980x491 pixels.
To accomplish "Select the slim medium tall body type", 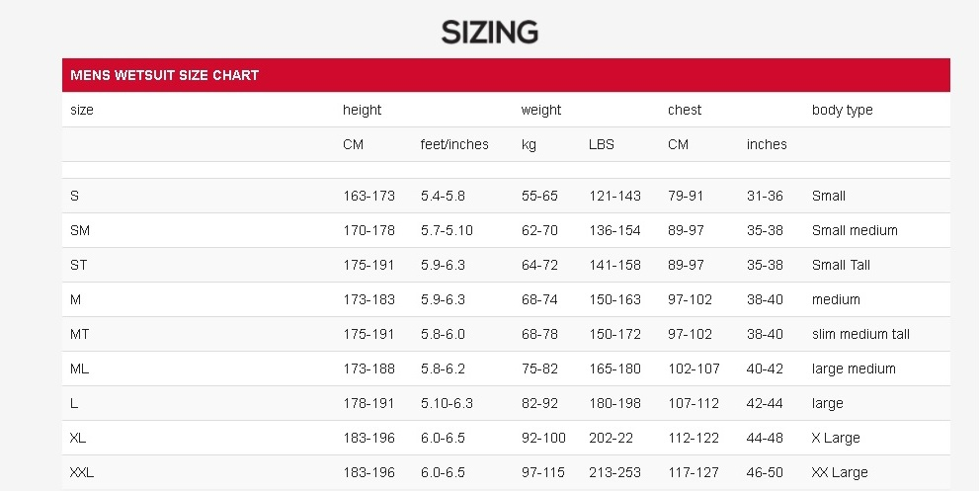I will 860,334.
